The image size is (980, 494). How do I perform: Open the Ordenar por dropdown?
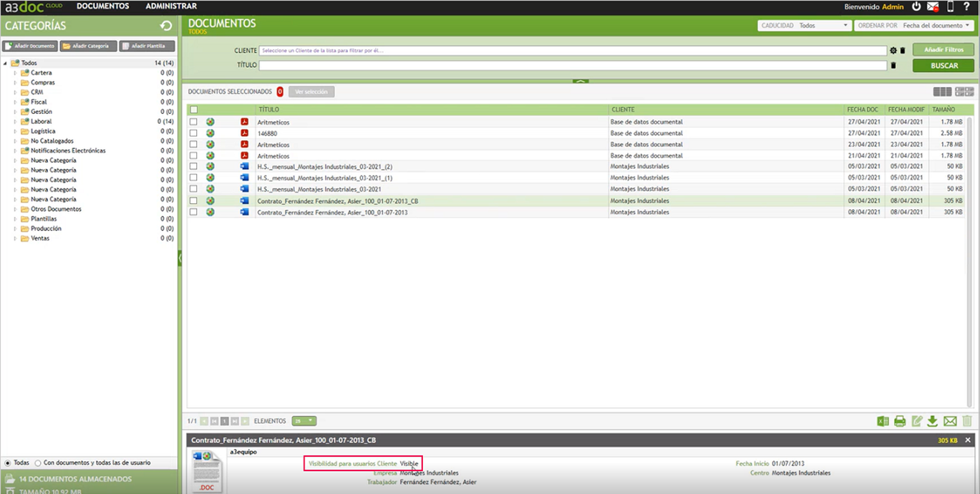[913, 26]
